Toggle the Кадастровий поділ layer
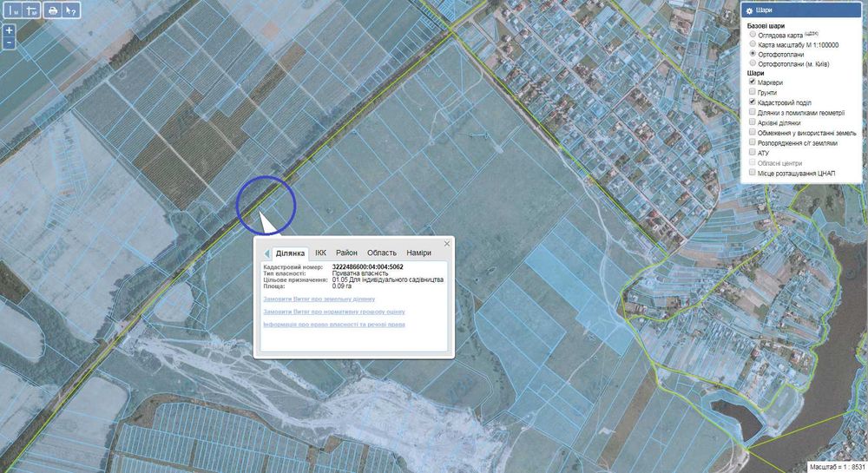This screenshot has width=868, height=473. point(753,102)
